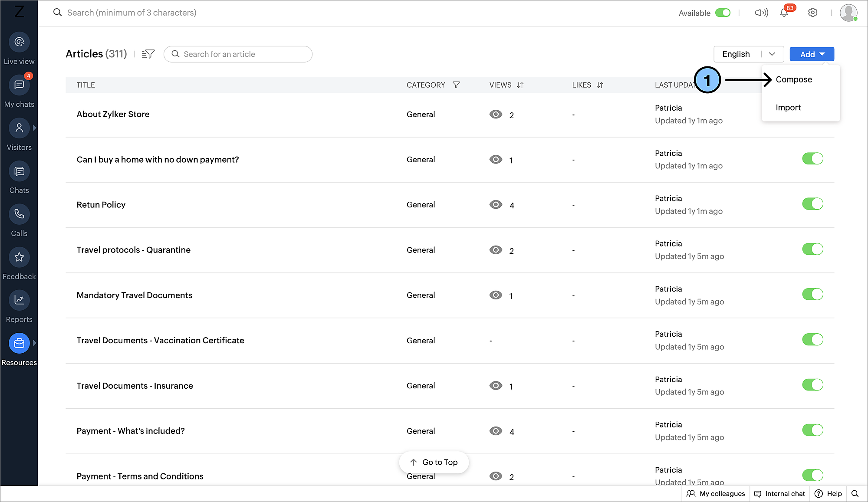This screenshot has height=502, width=868.
Task: Click the notifications bell icon
Action: tap(784, 13)
